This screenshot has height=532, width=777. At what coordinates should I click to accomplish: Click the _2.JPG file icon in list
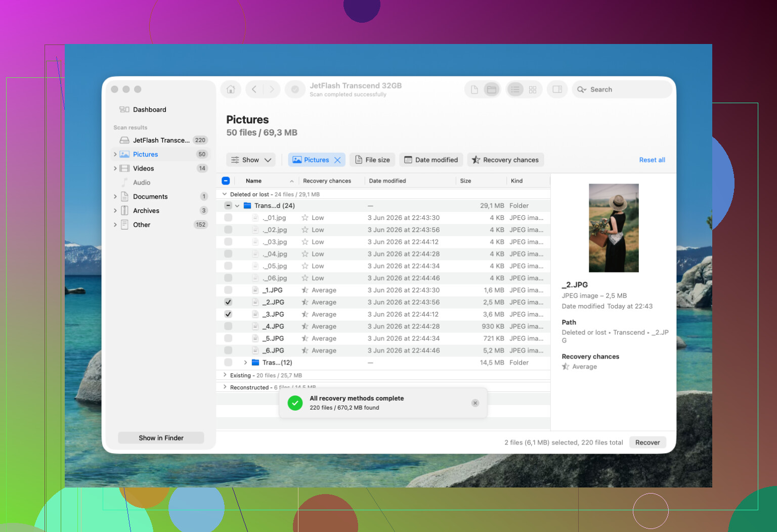pos(255,302)
